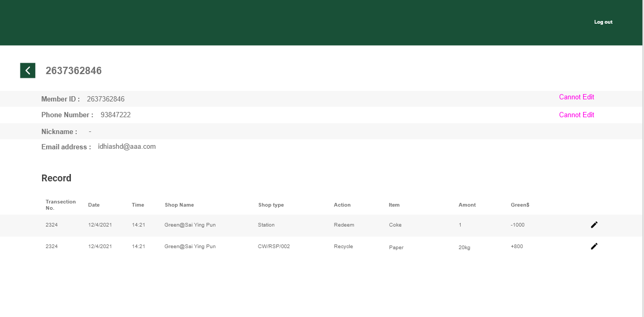The width and height of the screenshot is (644, 317).
Task: Edit the Coke redeem transaction with the pencil
Action: [594, 225]
